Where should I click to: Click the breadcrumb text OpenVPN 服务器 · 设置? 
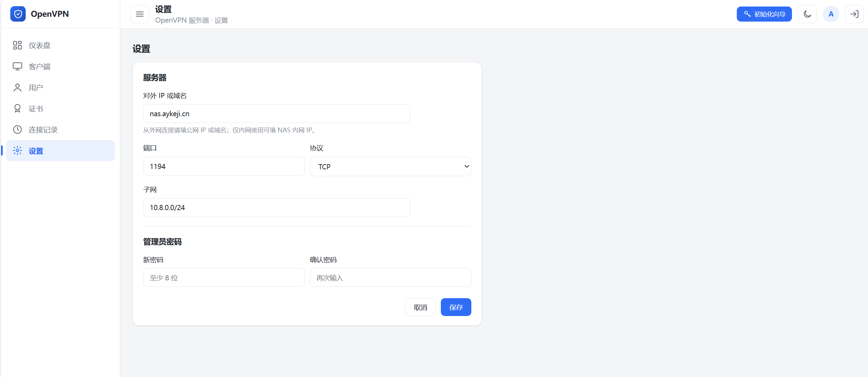[x=191, y=20]
